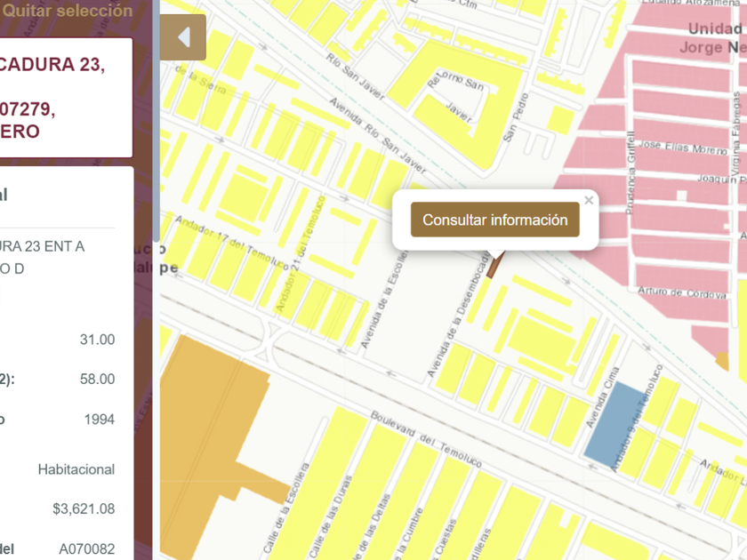This screenshot has height=560, width=747.
Task: Click the $3,621.08 value in the panel
Action: coord(84,508)
